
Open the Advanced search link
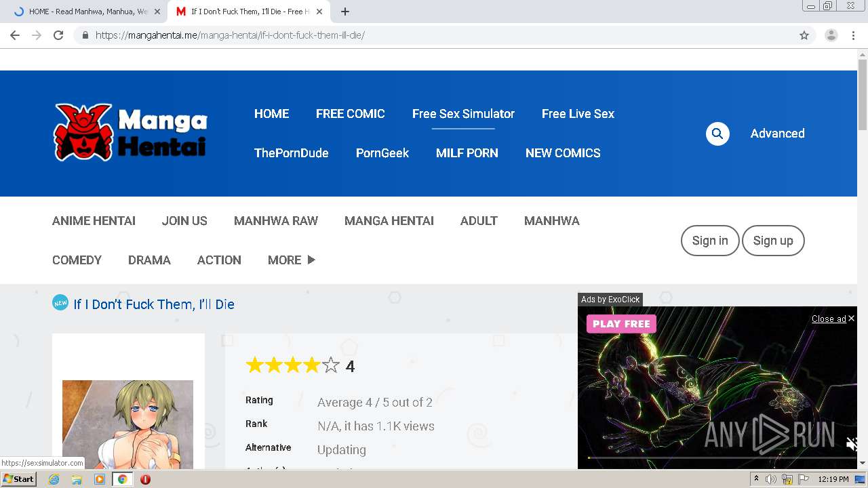coord(777,134)
